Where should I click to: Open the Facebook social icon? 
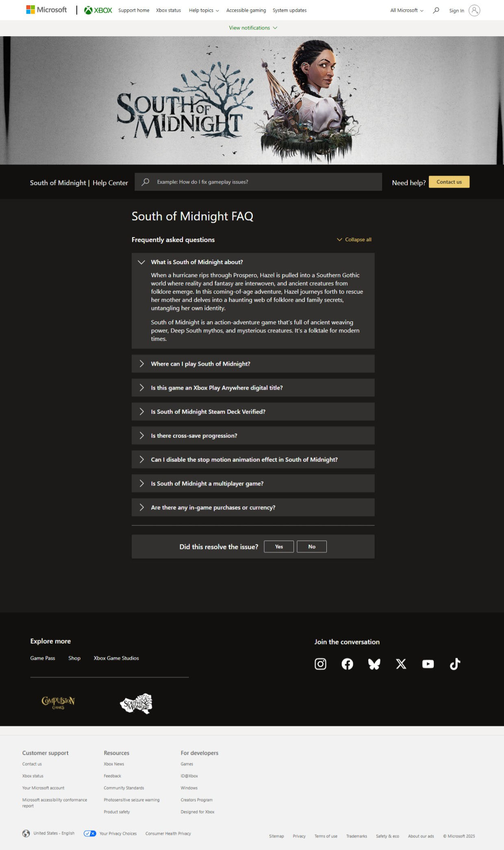tap(347, 664)
